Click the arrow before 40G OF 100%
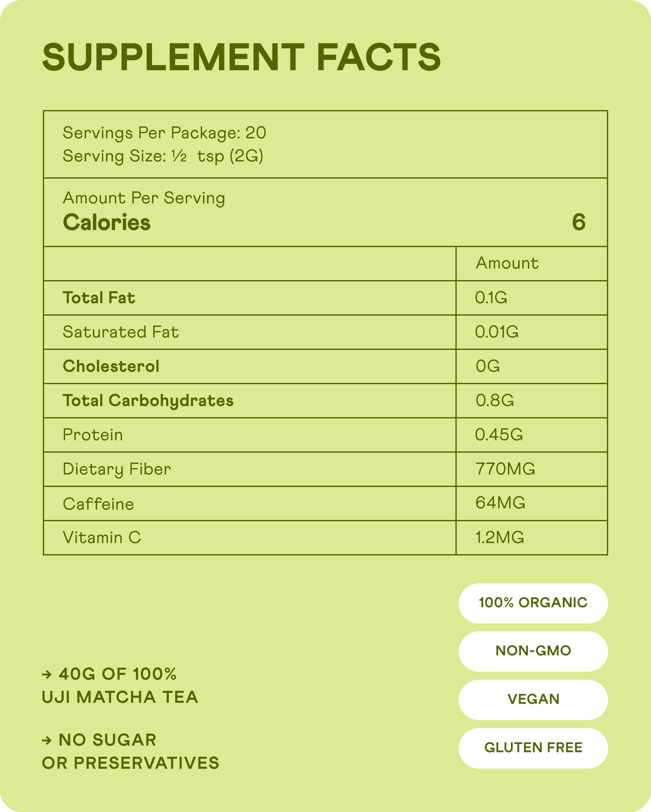This screenshot has width=651, height=812. point(47,675)
